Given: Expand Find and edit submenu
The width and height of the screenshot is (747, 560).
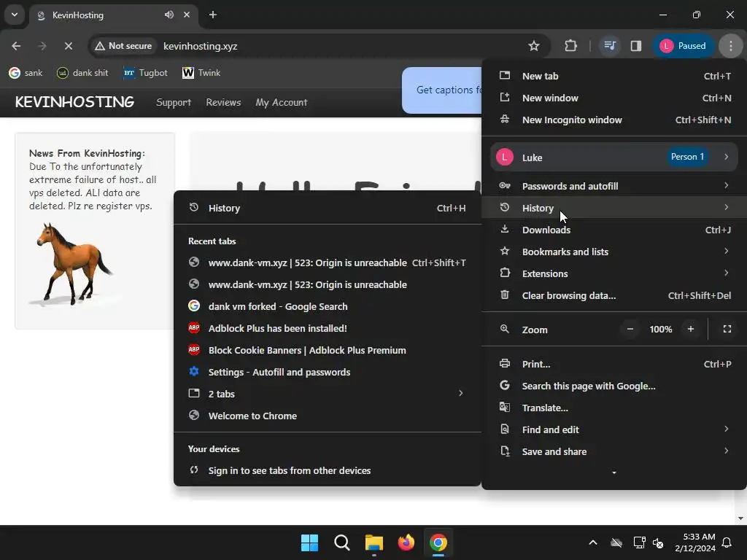Looking at the screenshot, I should [x=614, y=430].
